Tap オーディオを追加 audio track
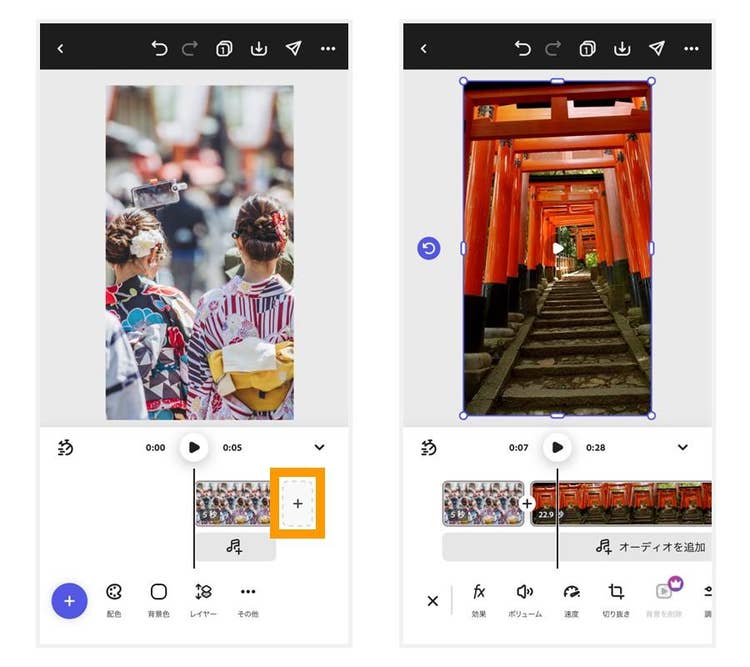The image size is (750, 667). (577, 547)
